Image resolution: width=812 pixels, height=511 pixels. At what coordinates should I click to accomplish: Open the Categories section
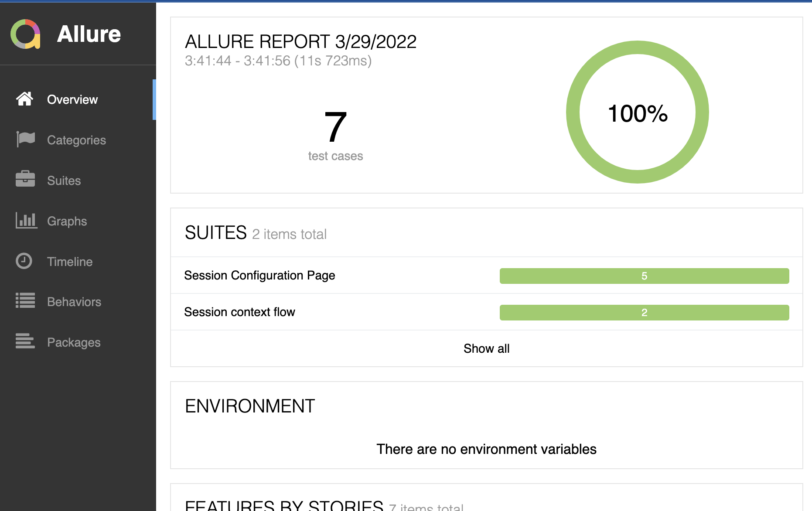coord(76,140)
